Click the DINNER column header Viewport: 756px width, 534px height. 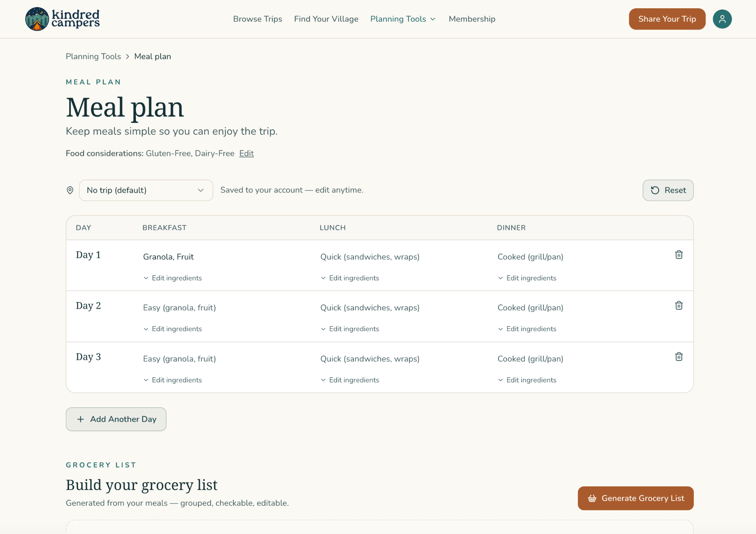511,228
